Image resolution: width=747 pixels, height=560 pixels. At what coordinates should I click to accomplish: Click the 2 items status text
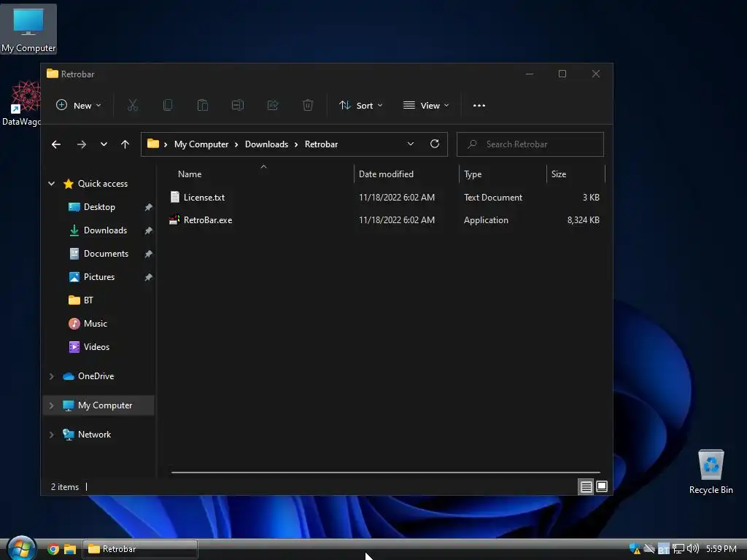tap(65, 486)
